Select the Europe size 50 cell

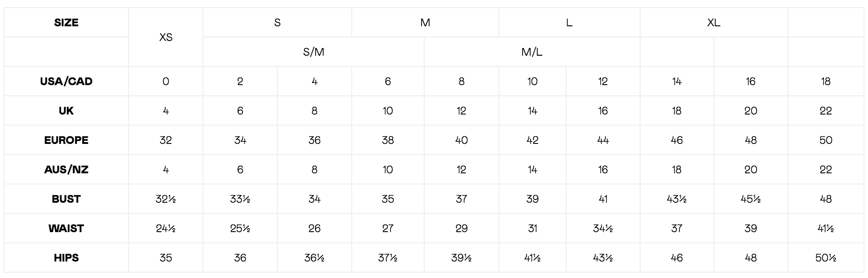tap(826, 140)
